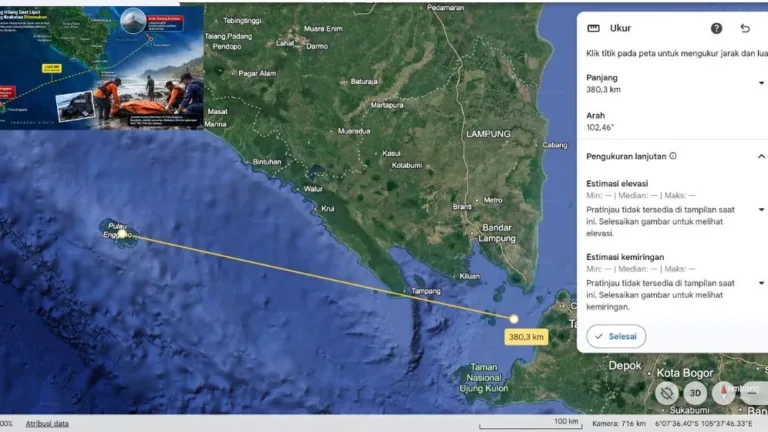Open the help question-mark icon
Viewport: 768px width, 432px height.
[x=716, y=28]
